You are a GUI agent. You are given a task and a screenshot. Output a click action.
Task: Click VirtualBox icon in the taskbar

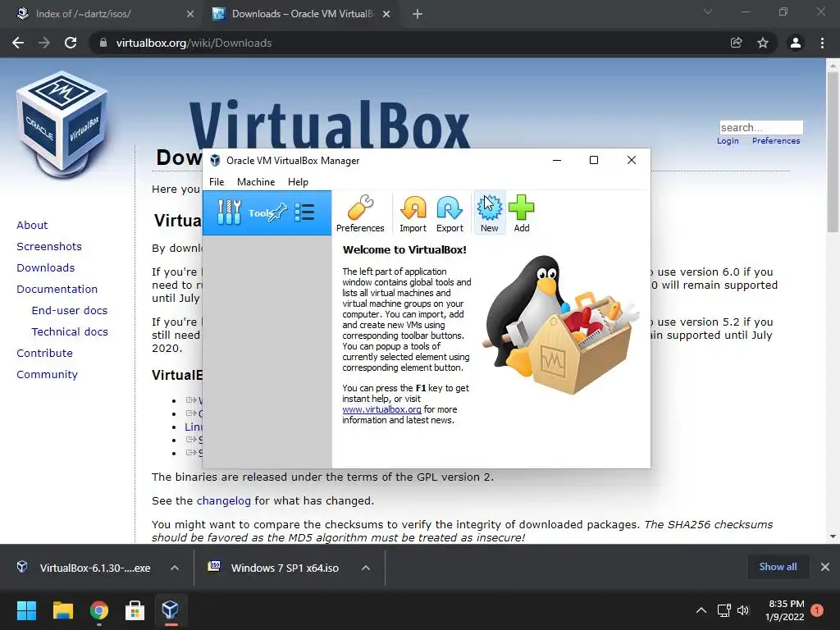171,610
